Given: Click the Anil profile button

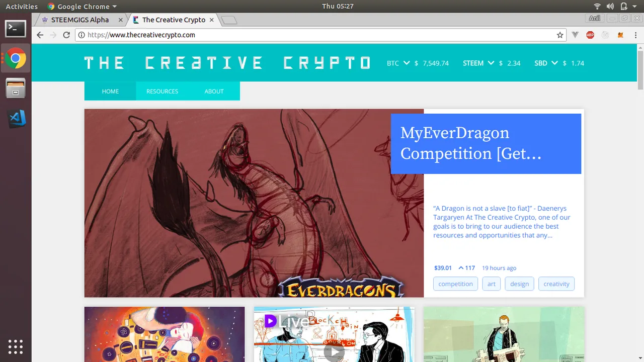Looking at the screenshot, I should point(595,18).
